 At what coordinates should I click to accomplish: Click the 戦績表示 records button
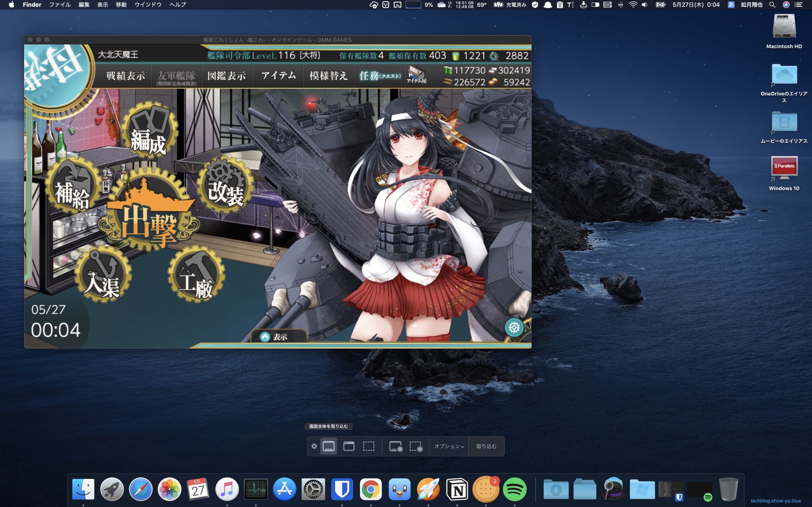(x=126, y=76)
